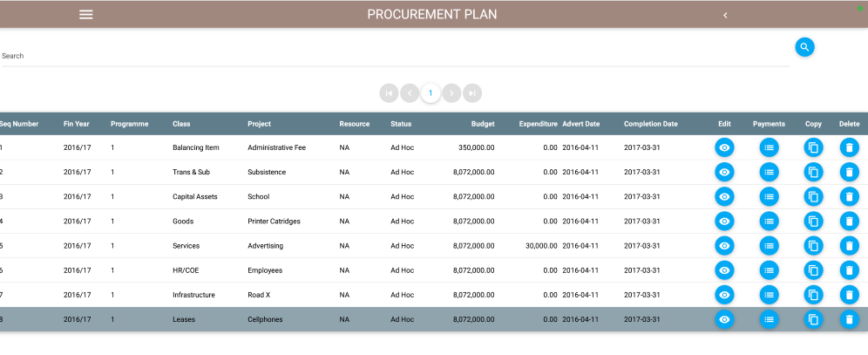Open payments list for Road X row
Viewport: 868px width, 355px height.
(769, 295)
